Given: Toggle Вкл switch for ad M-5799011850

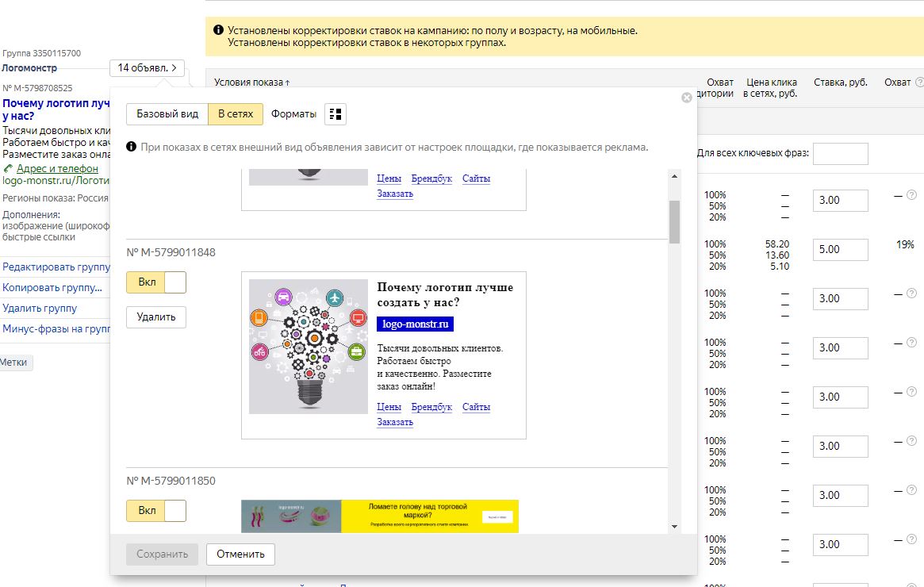Looking at the screenshot, I should pos(156,510).
